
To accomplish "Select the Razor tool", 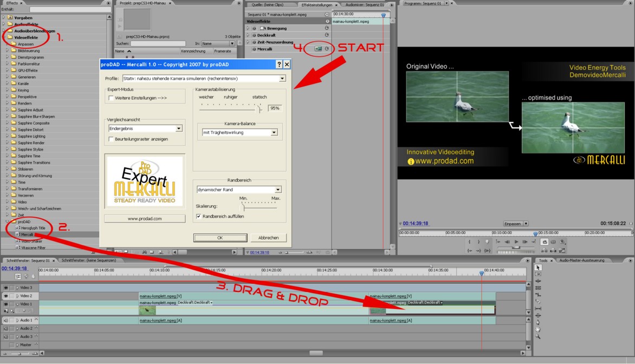I will (x=538, y=302).
